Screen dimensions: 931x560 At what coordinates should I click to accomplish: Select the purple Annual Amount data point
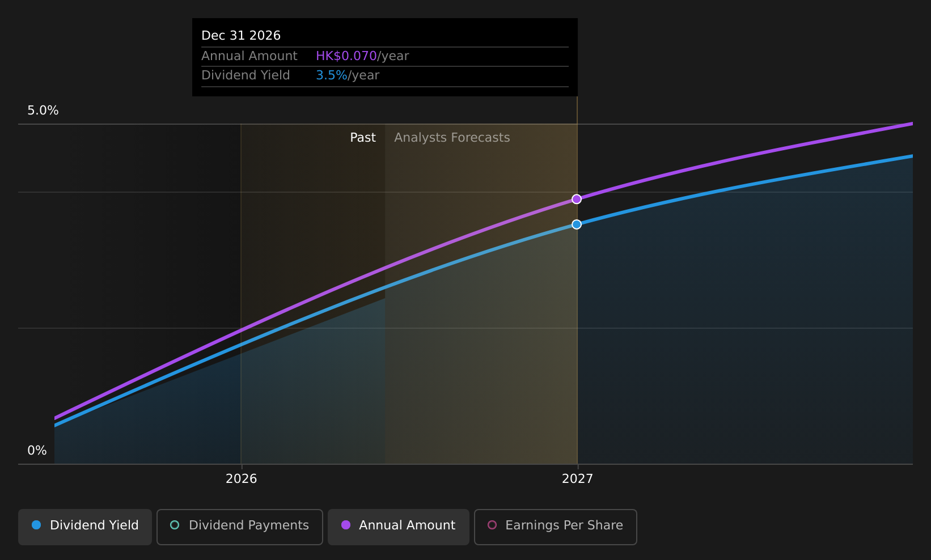(x=577, y=199)
